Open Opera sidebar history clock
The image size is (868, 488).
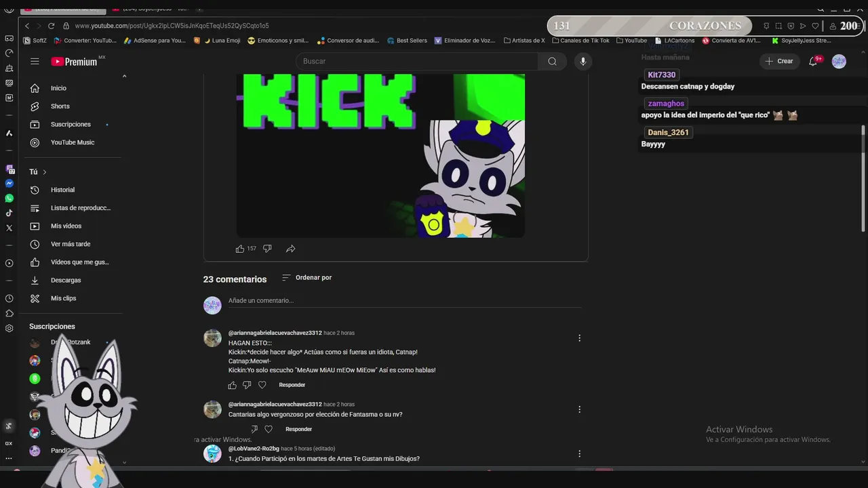coord(9,298)
